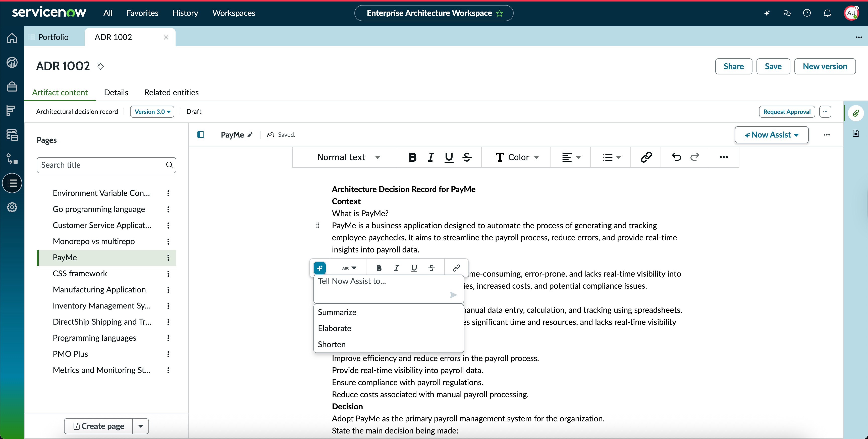Switch to the Related entities tab
Image resolution: width=868 pixels, height=439 pixels.
tap(172, 93)
